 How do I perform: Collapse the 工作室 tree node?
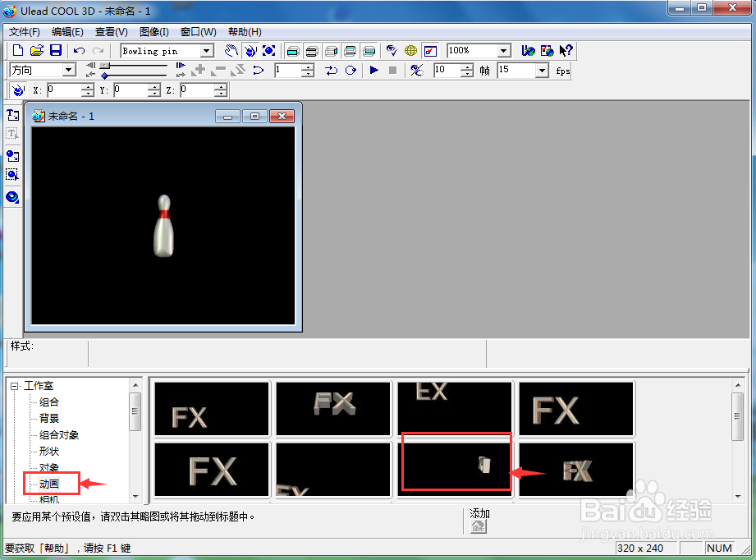[x=15, y=386]
